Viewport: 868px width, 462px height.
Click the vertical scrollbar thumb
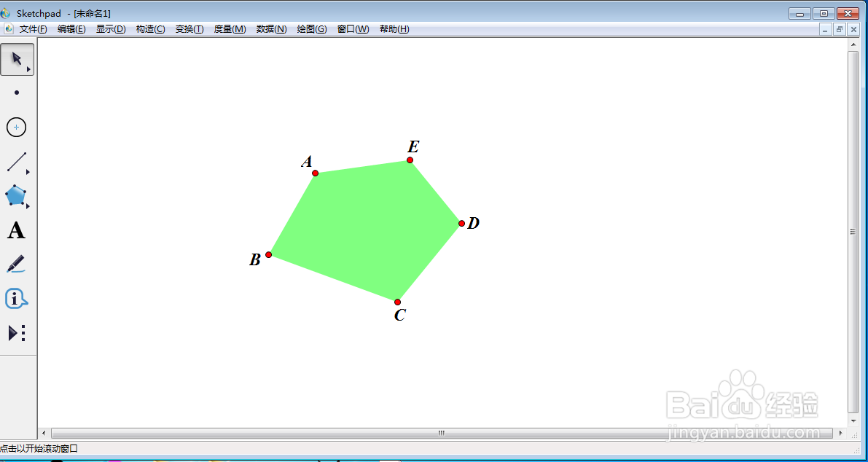[853, 232]
